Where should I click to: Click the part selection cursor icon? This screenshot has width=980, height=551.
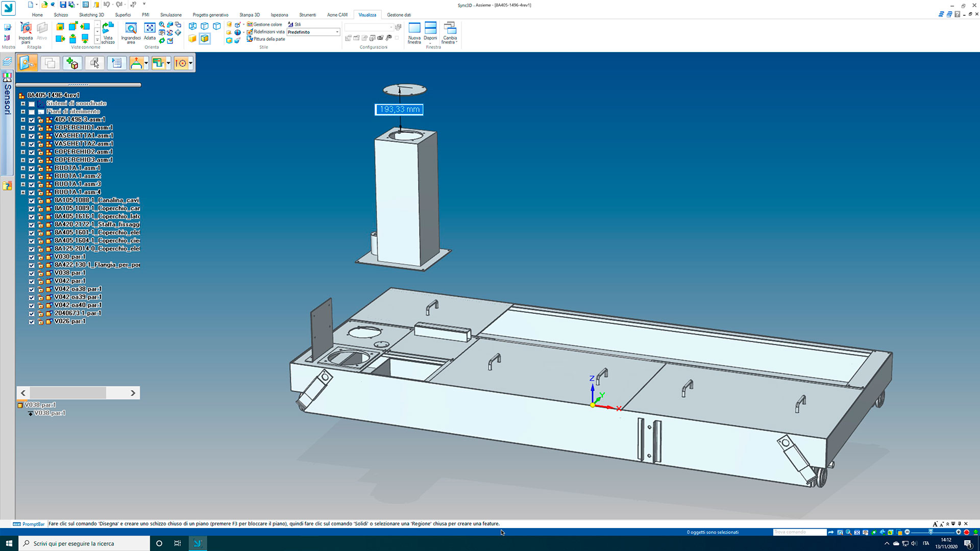[94, 63]
